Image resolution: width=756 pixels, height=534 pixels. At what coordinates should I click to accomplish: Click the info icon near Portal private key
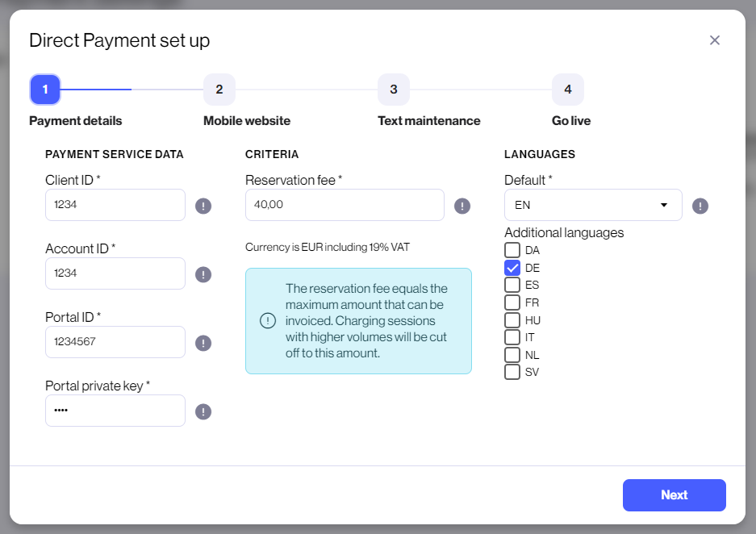pos(203,411)
